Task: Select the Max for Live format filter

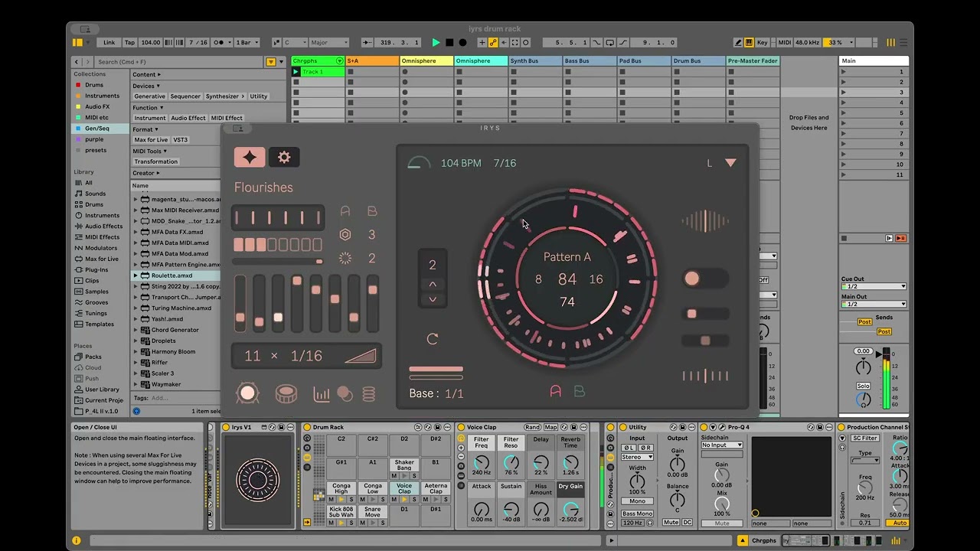Action: (151, 140)
